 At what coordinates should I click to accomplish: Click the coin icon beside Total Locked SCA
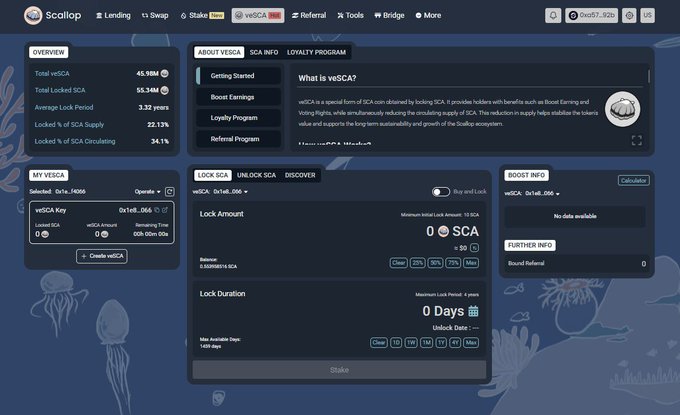pyautogui.click(x=165, y=91)
